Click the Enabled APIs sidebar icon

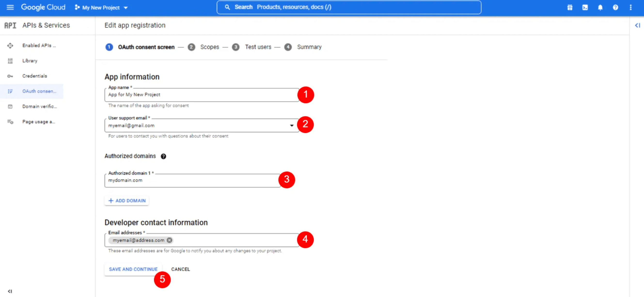pos(10,46)
